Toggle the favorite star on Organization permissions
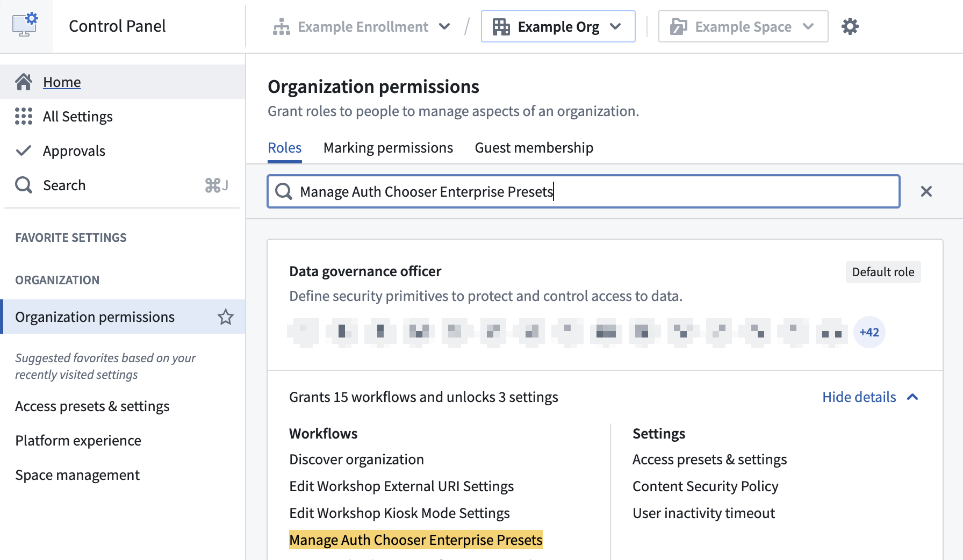Image resolution: width=963 pixels, height=560 pixels. [226, 317]
